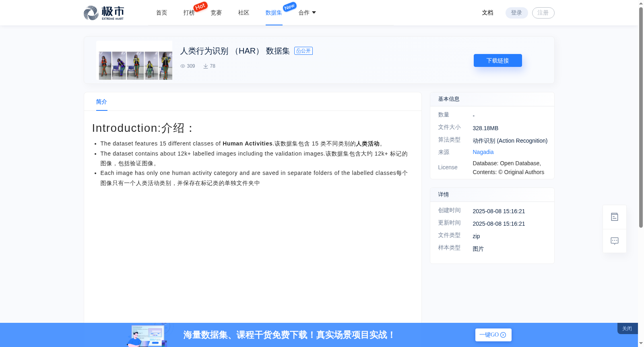Click the 详情 panel header
644x347 pixels.
(492, 195)
